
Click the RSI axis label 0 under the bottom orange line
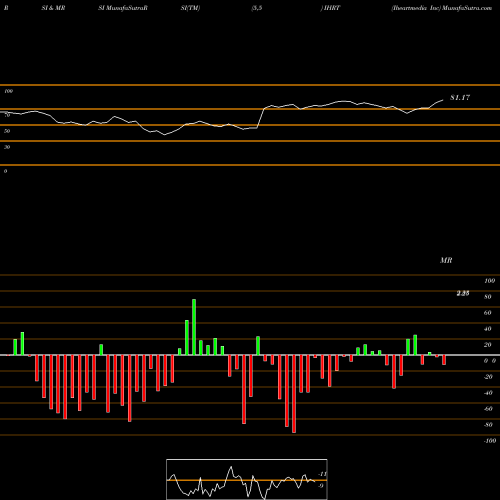click(x=5, y=171)
